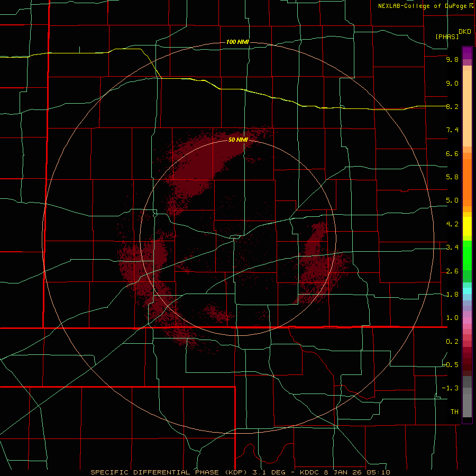This screenshot has width=476, height=476.
Task: Click the 9.8 value on the color scale
Action: 452,59
